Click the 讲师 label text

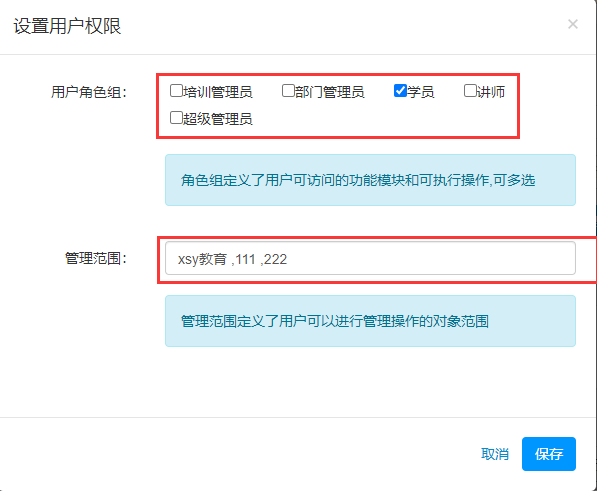[491, 92]
